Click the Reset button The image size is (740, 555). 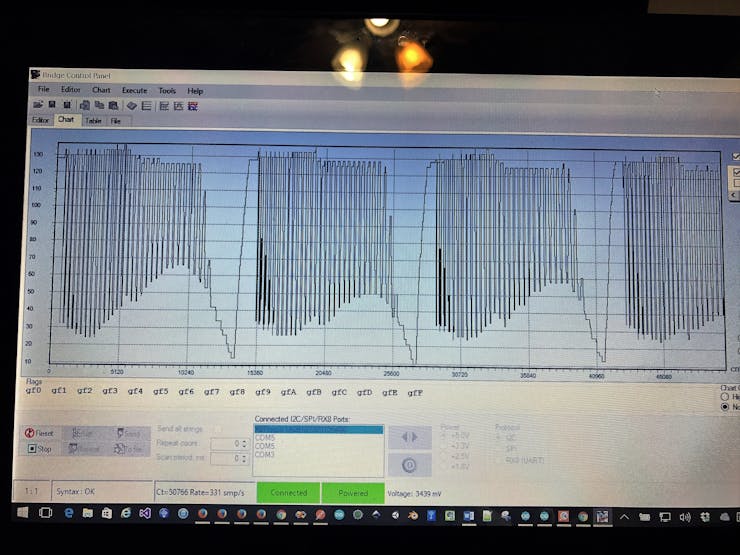pos(39,433)
